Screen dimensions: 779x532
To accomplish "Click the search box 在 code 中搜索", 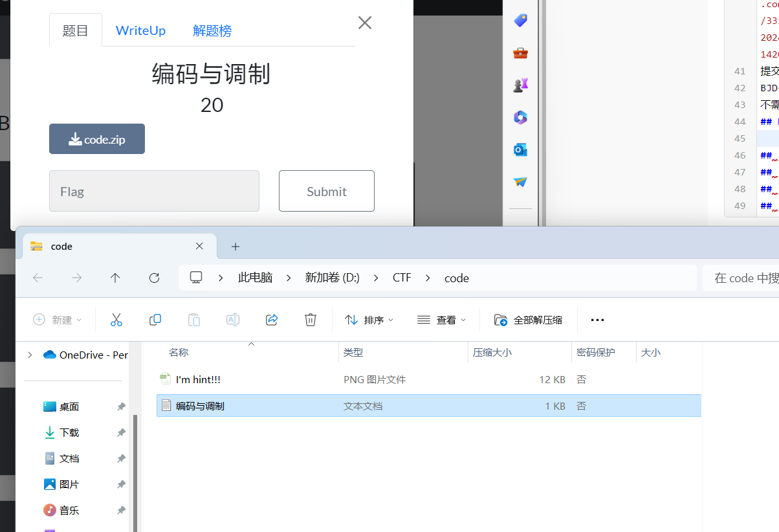I will point(741,278).
